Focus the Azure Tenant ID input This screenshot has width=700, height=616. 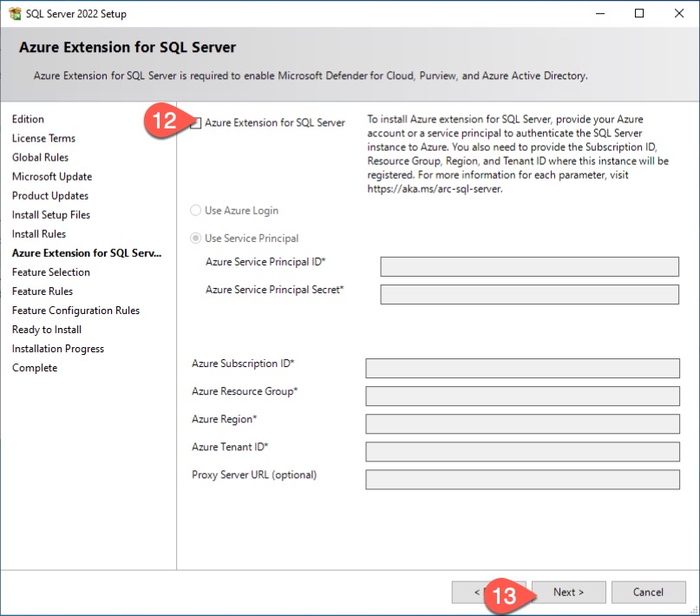[522, 451]
